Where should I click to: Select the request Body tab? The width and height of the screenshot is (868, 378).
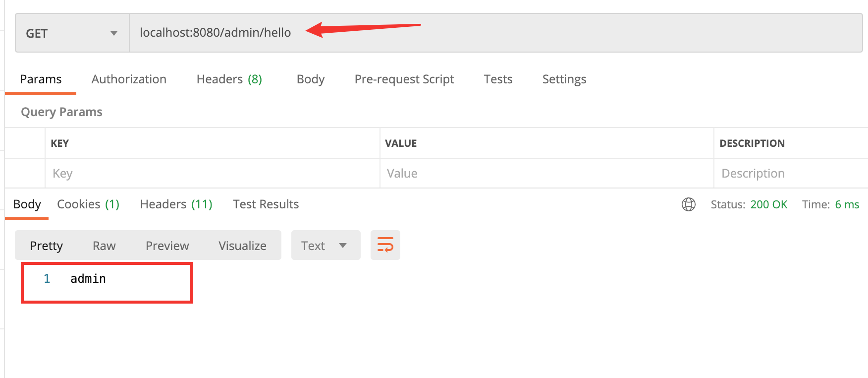[310, 79]
